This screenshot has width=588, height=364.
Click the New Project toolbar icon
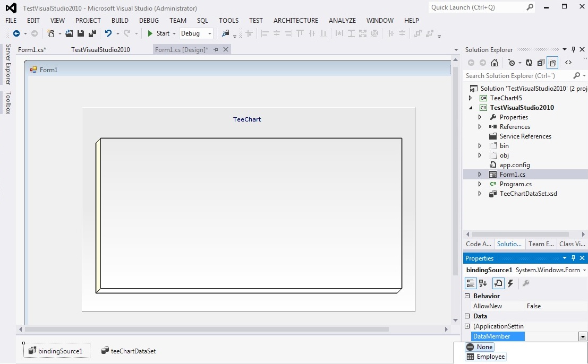[50, 33]
